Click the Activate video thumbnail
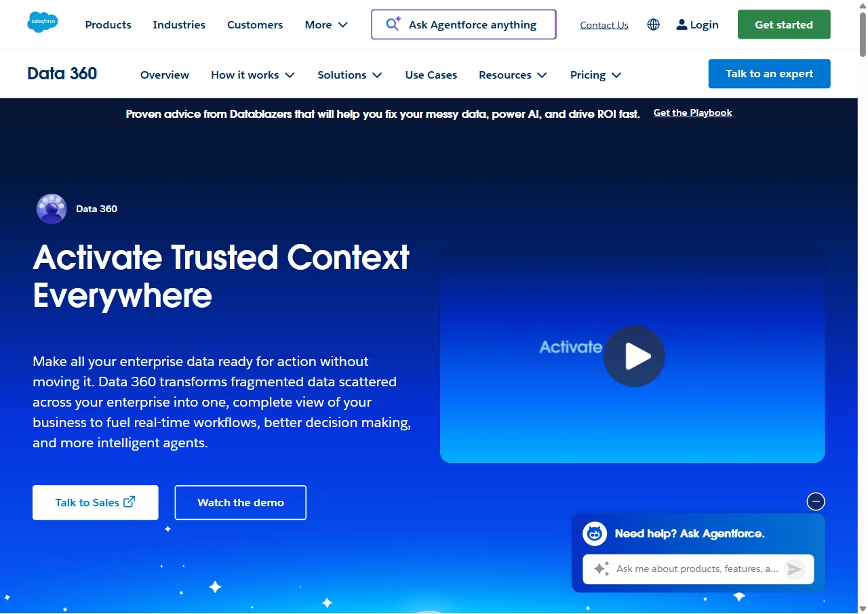Screen dimensions: 868x614 tap(633, 354)
